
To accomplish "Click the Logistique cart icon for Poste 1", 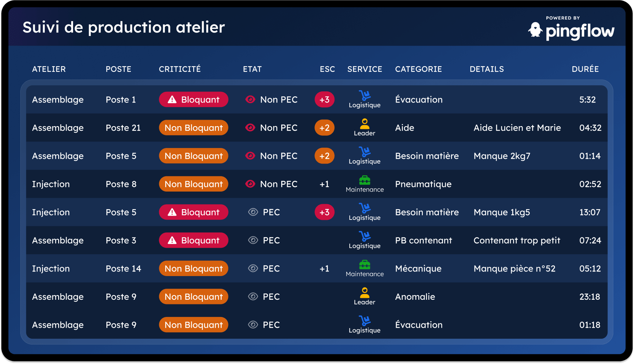I will tap(365, 95).
